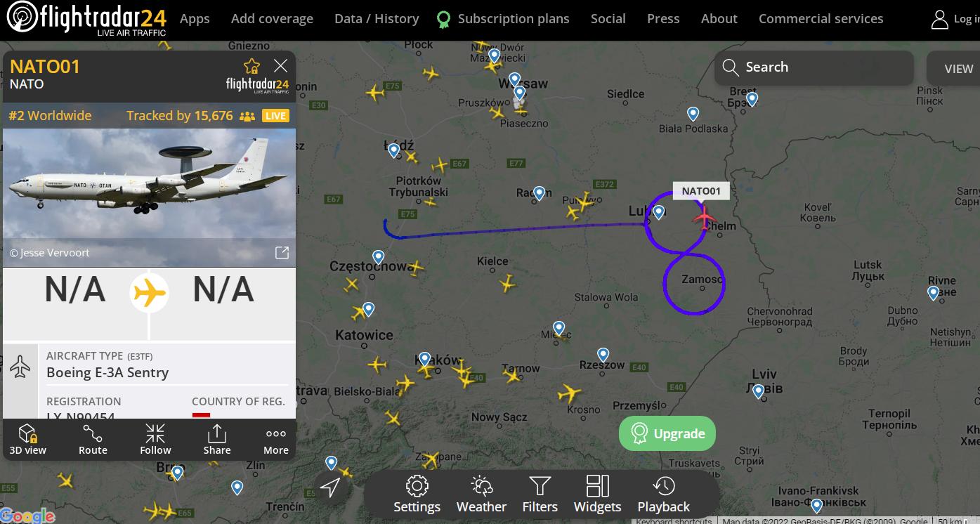Open the Data / History menu
The height and width of the screenshot is (524, 980).
377,19
